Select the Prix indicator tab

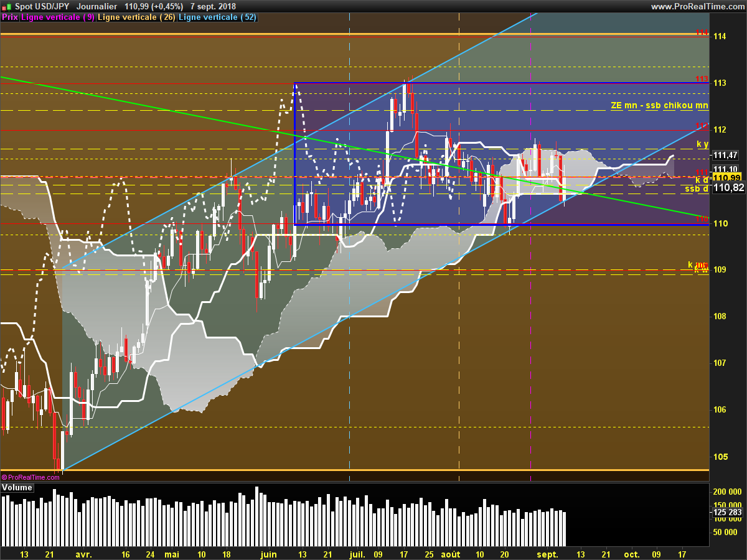click(x=10, y=17)
